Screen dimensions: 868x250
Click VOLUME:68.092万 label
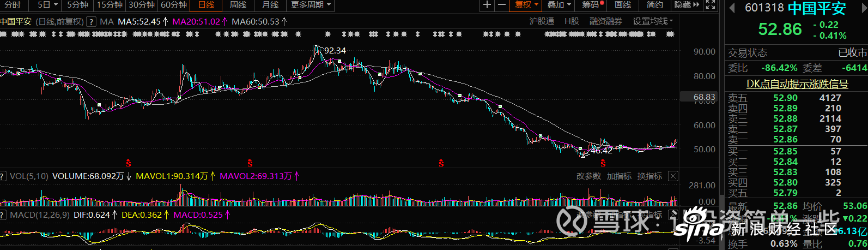click(x=88, y=176)
